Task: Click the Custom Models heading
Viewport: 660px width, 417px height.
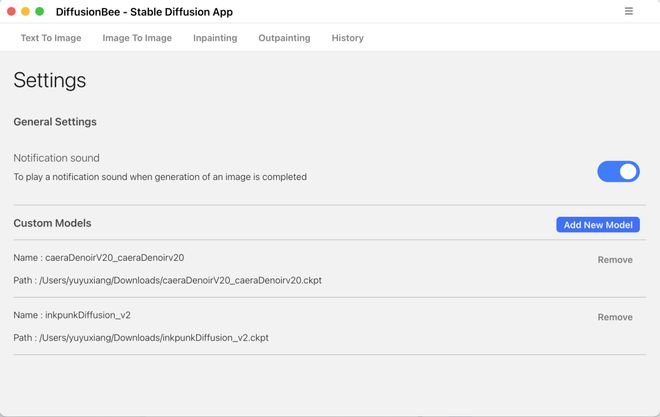Action: pos(52,223)
